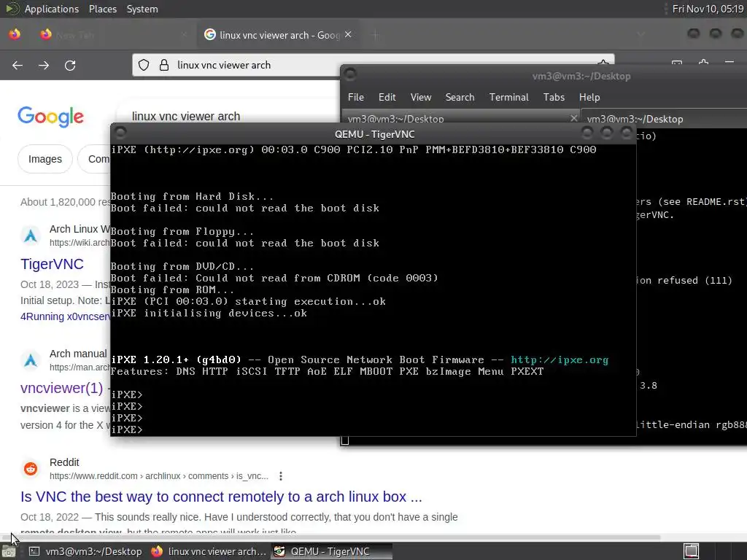Switch to QEMU - TigerVNC taskbar item

[x=330, y=551]
